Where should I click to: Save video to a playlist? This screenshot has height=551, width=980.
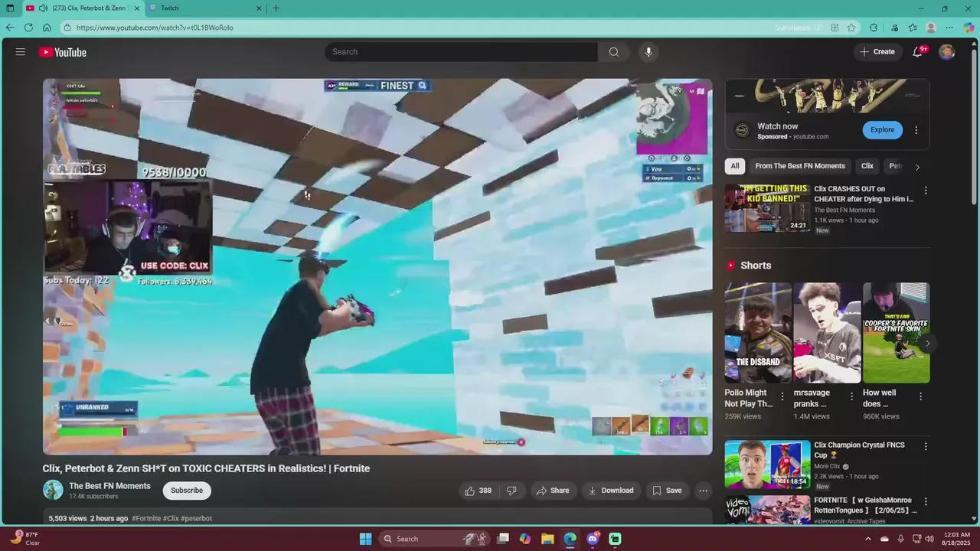(x=666, y=491)
